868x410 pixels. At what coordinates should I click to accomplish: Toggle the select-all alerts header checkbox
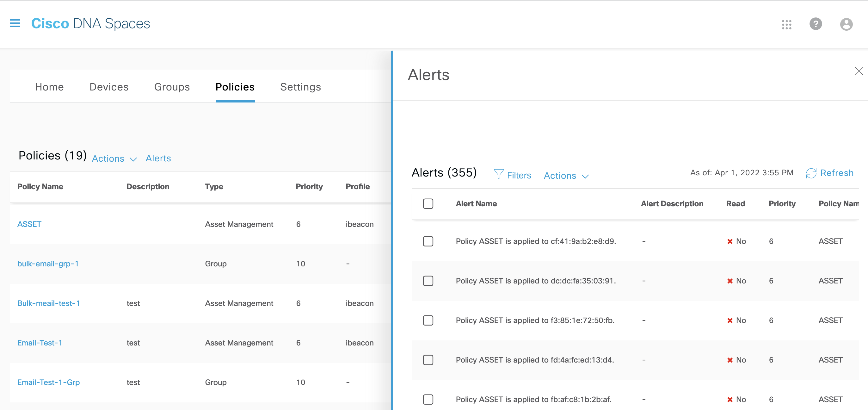point(428,204)
